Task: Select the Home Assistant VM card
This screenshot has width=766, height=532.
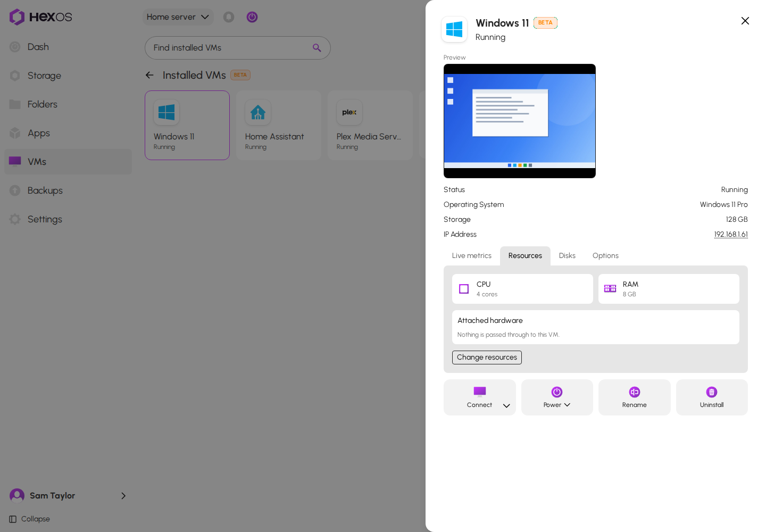Action: click(x=279, y=126)
